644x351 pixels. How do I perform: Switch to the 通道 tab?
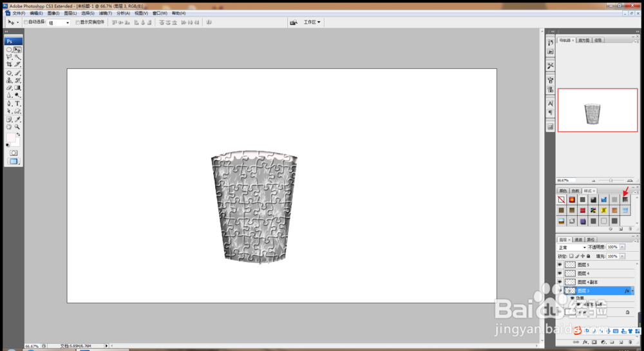click(578, 240)
